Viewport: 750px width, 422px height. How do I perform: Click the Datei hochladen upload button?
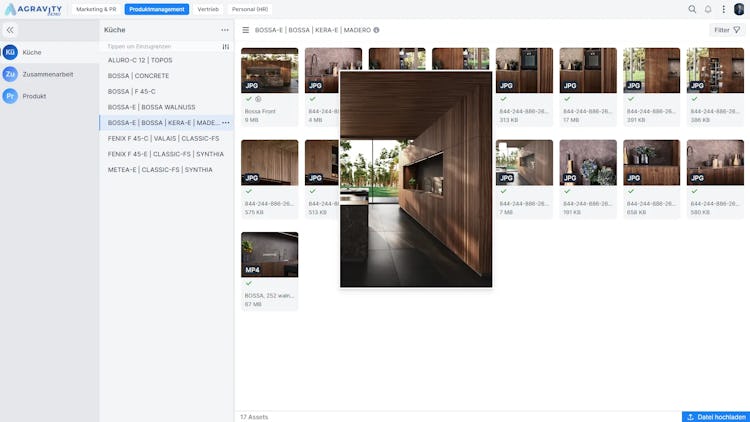coord(716,417)
